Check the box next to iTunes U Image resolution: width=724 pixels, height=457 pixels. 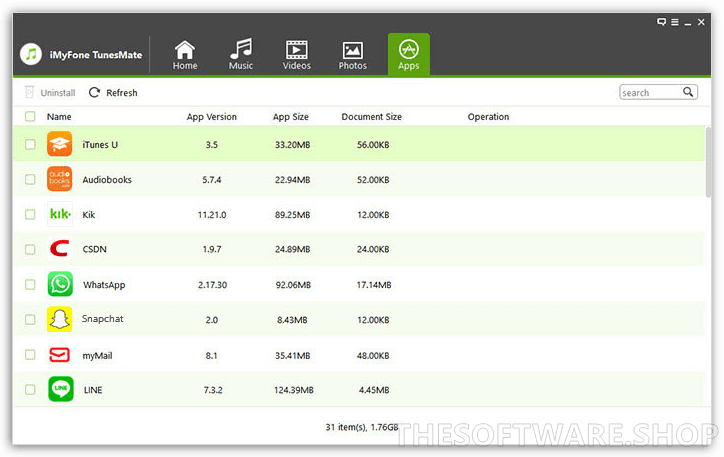coord(30,145)
